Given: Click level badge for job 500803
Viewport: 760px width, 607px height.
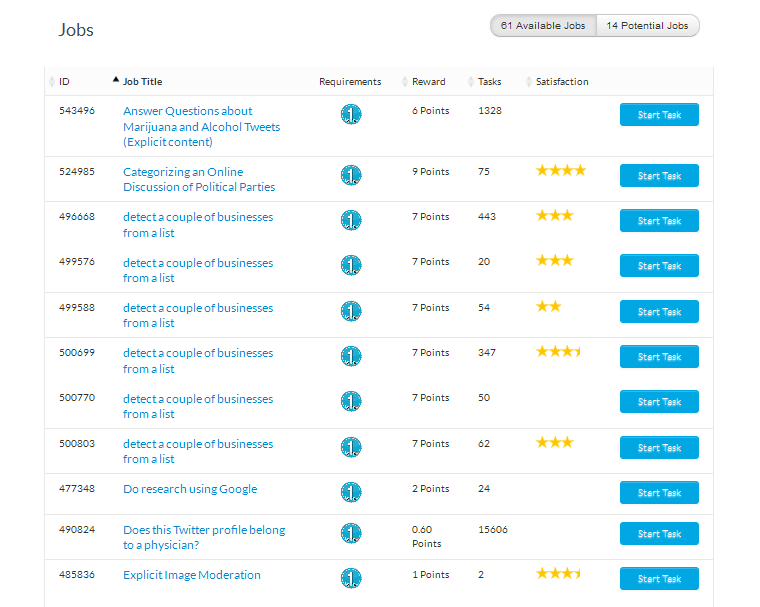Looking at the screenshot, I should [351, 447].
